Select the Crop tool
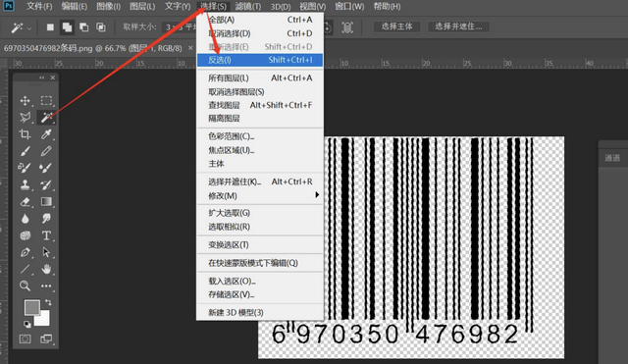 (25, 133)
